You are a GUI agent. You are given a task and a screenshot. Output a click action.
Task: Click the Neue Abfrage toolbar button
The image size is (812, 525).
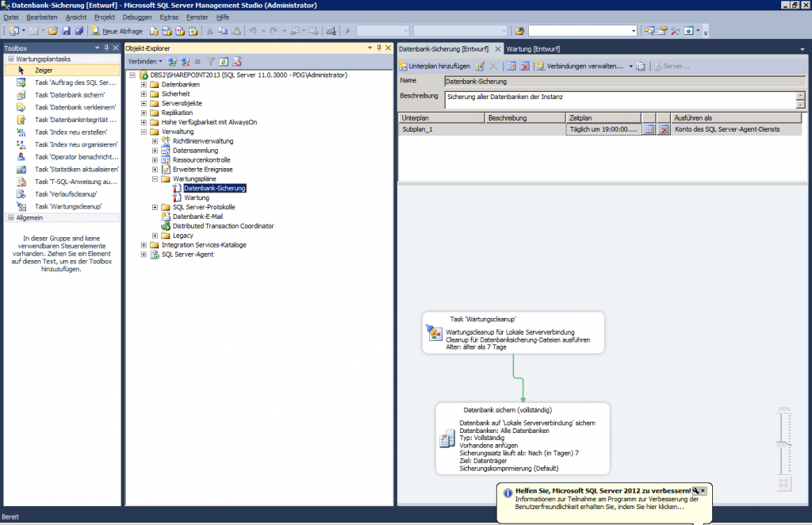[x=117, y=31]
